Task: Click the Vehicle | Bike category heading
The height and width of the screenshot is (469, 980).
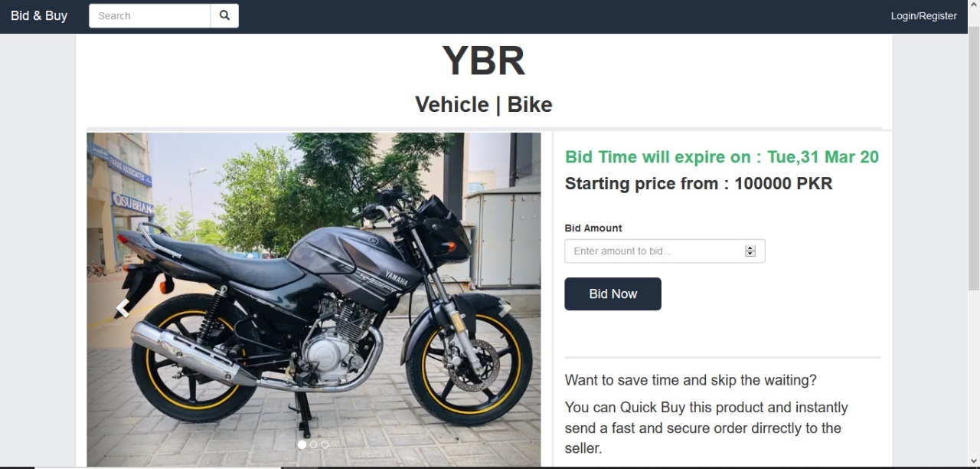Action: pyautogui.click(x=484, y=104)
